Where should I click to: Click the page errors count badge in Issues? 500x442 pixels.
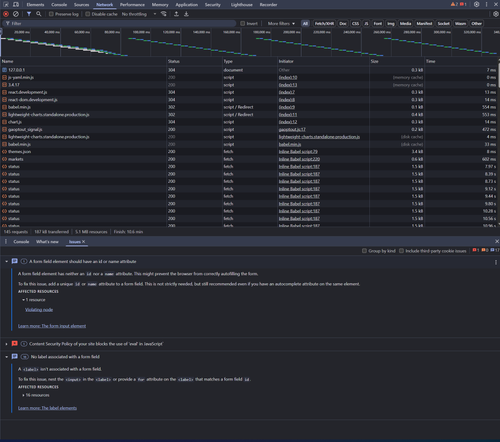(476, 250)
